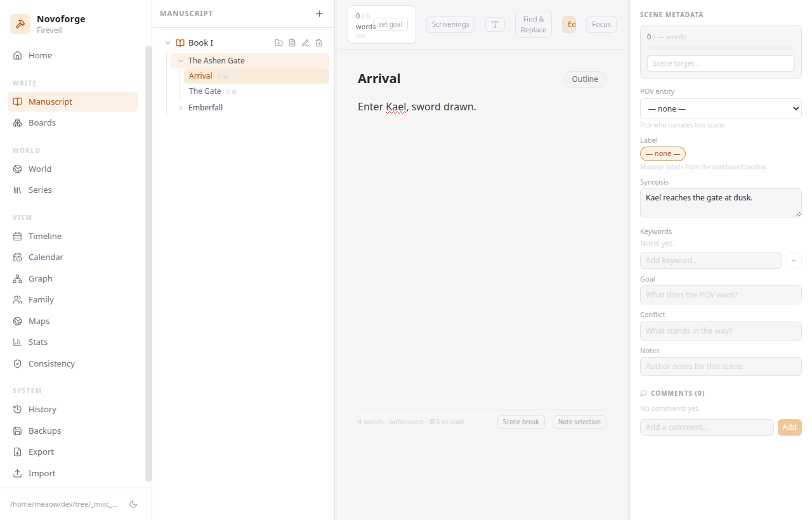
Task: Toggle the Ed editor mode button
Action: click(569, 24)
